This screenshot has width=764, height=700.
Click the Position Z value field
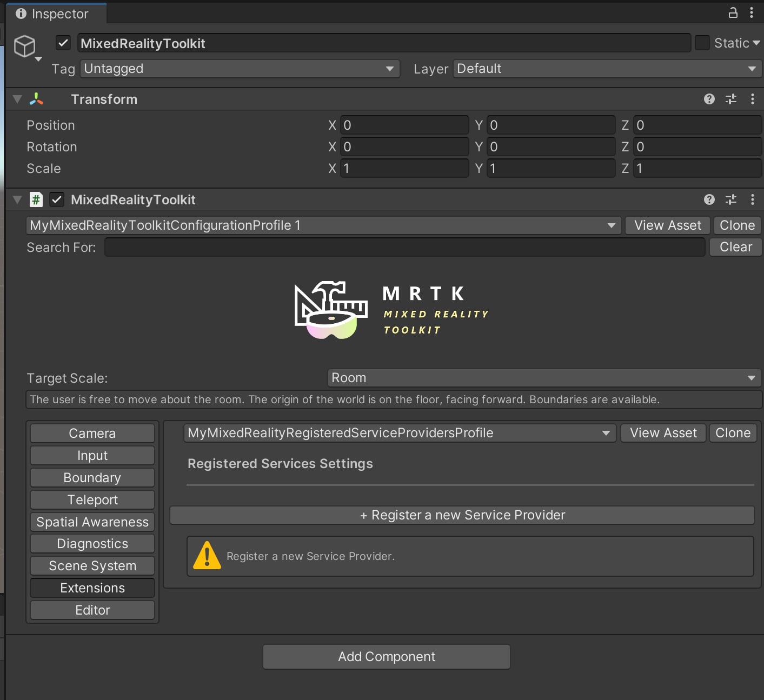click(697, 125)
